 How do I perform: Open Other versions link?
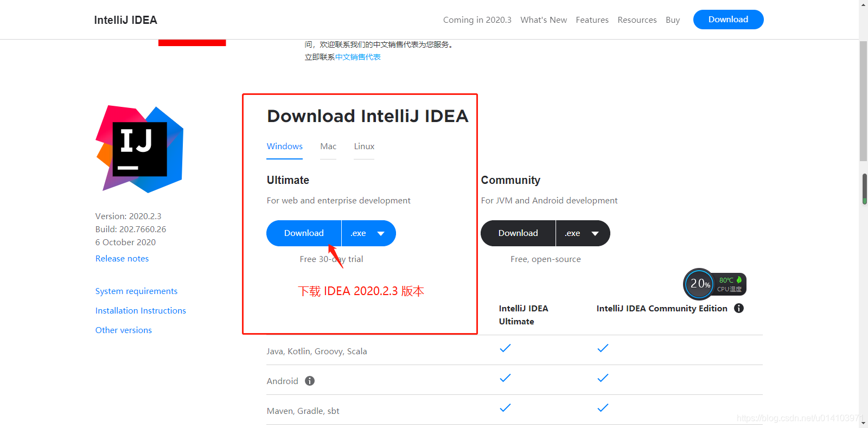click(x=124, y=330)
